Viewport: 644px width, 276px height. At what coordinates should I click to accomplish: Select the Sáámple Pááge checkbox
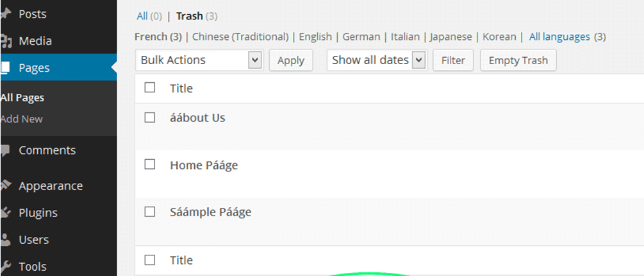150,212
